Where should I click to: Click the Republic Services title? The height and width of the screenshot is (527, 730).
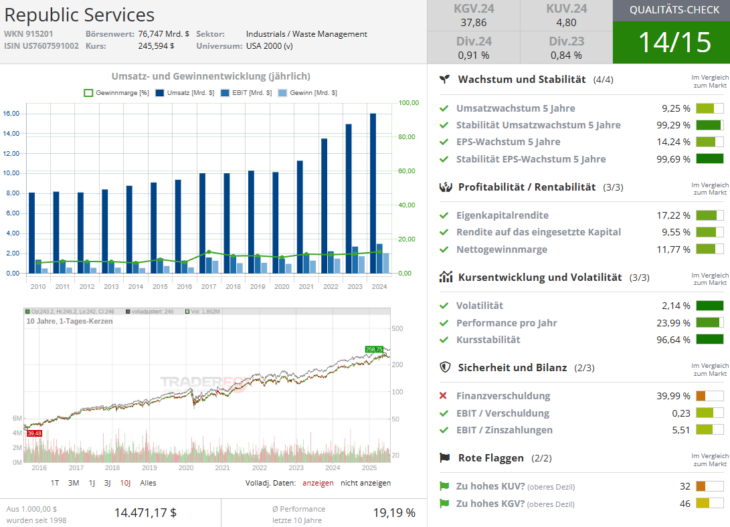click(x=79, y=15)
